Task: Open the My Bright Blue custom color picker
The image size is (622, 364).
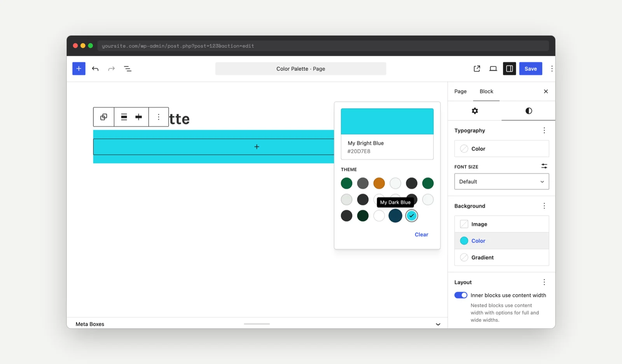Action: point(387,122)
